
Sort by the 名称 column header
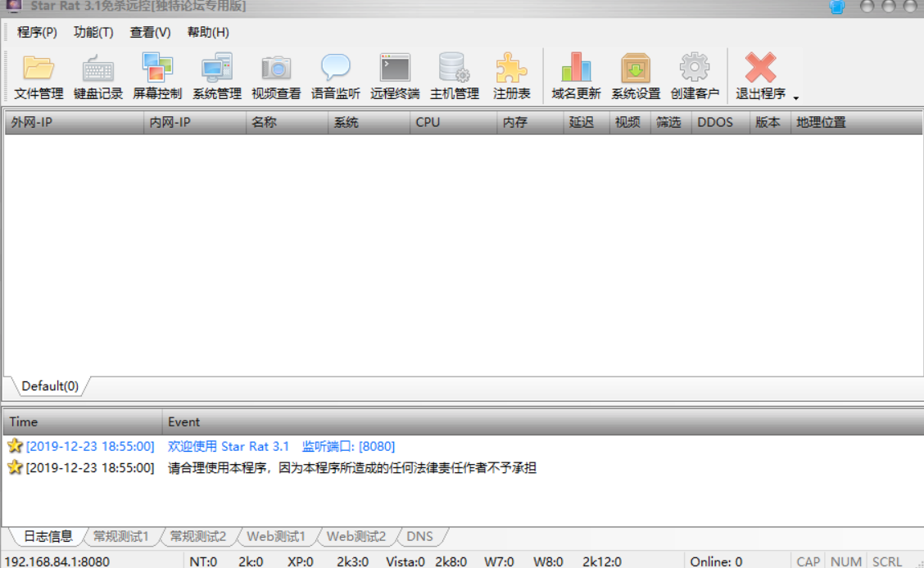[287, 123]
